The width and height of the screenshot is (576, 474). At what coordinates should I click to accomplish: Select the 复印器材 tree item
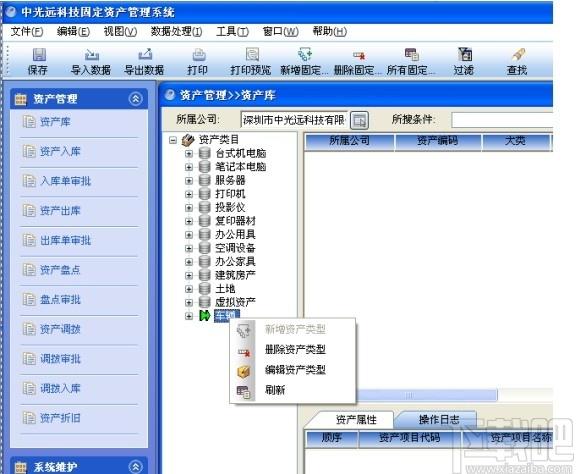pyautogui.click(x=235, y=221)
